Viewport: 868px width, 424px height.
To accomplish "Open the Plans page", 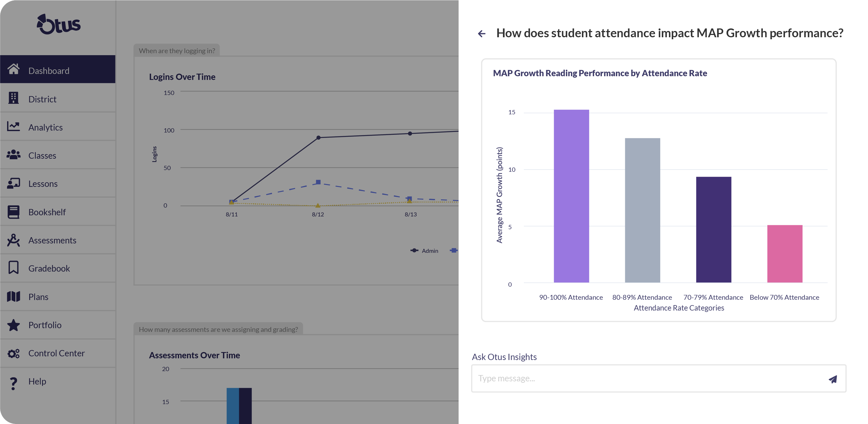I will click(x=38, y=297).
